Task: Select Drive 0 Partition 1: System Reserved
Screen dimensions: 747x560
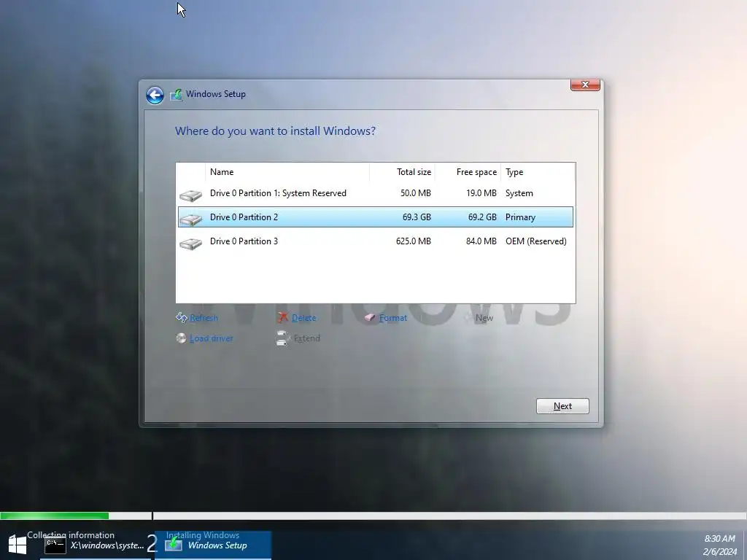Action: 376,193
